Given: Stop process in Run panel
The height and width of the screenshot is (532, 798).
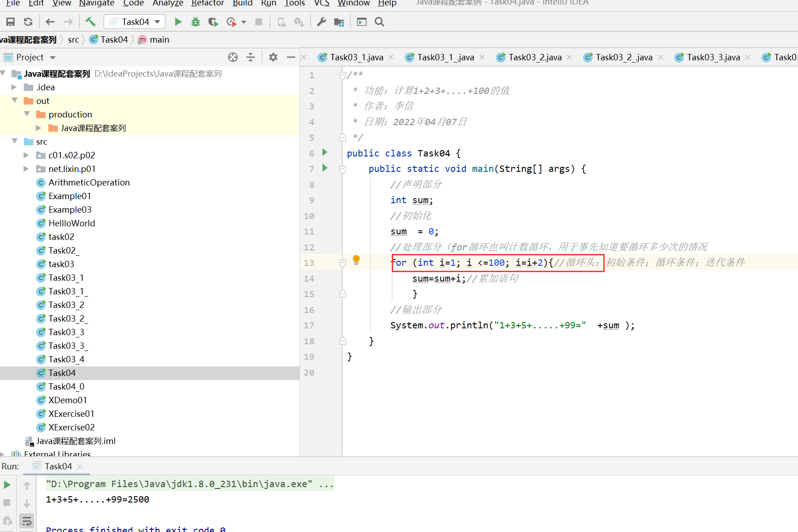Looking at the screenshot, I should [7, 503].
